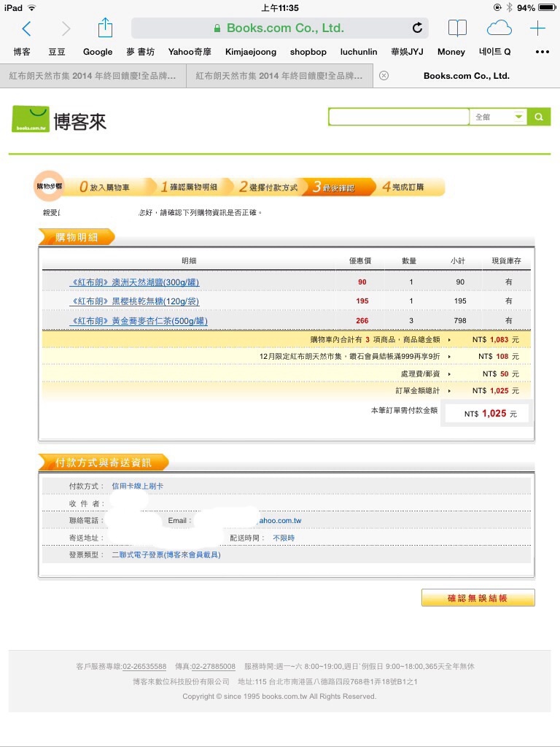This screenshot has width=560, height=747.
Task: Click the 博客來 logo
Action: pyautogui.click(x=59, y=119)
